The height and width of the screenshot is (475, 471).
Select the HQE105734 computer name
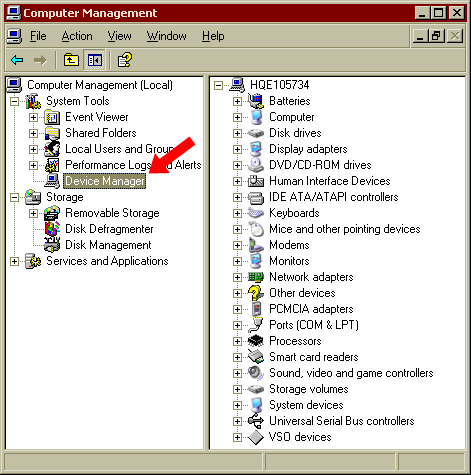coord(279,85)
